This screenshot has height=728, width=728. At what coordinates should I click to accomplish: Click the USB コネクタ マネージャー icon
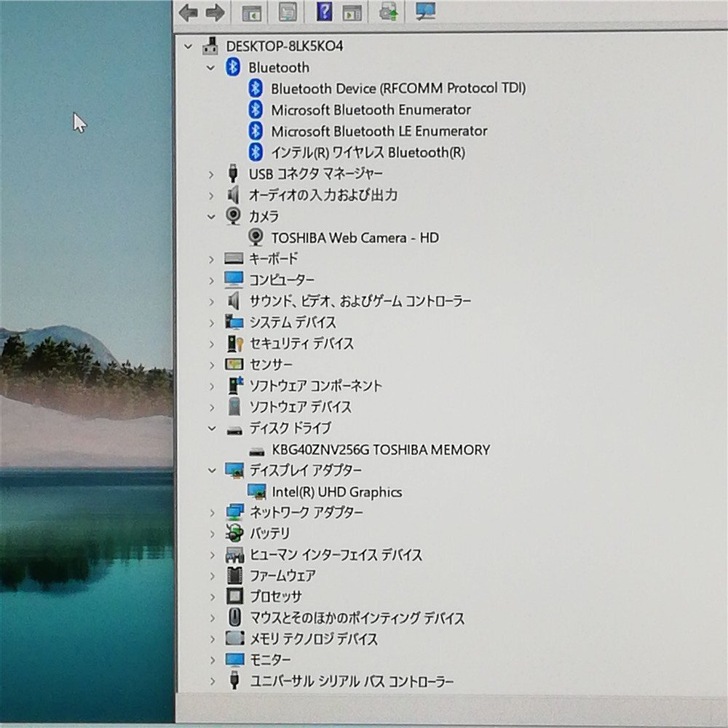coord(233,173)
